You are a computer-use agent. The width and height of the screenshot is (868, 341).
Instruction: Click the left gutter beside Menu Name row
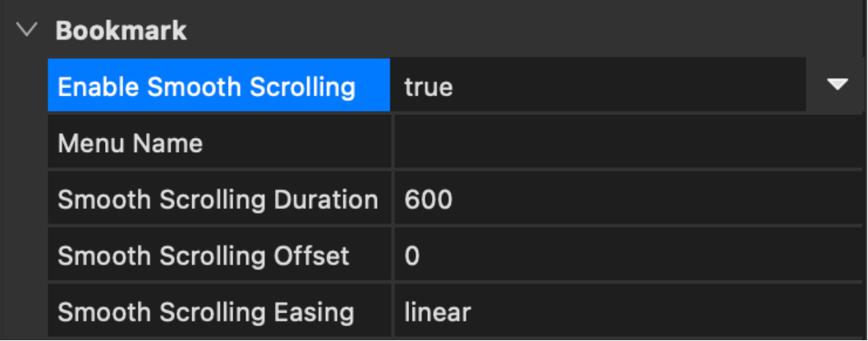pos(25,144)
